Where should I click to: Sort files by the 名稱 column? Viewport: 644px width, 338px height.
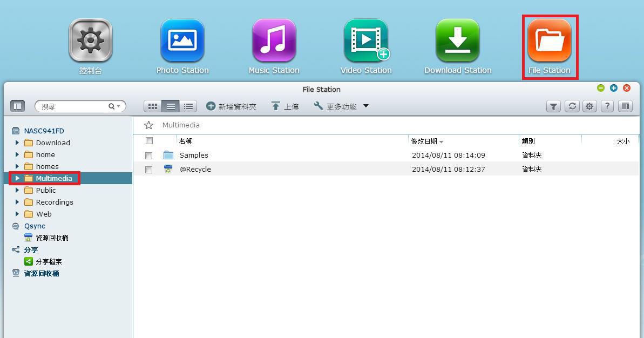[x=186, y=141]
